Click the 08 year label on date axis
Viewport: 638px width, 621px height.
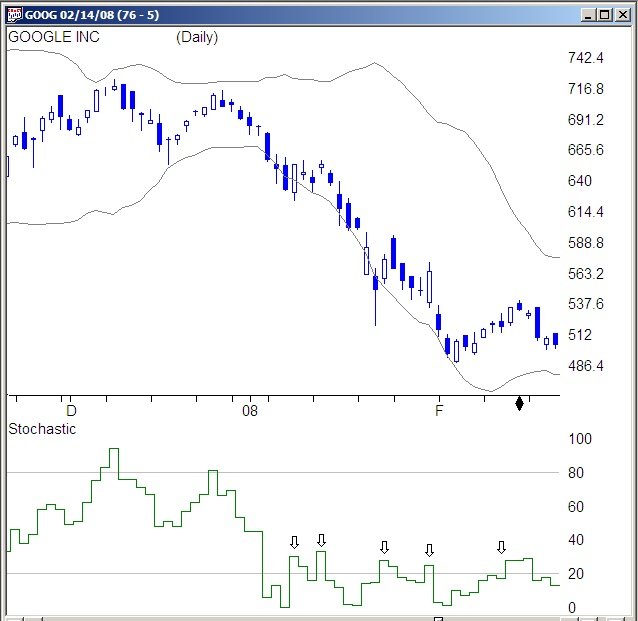[250, 410]
